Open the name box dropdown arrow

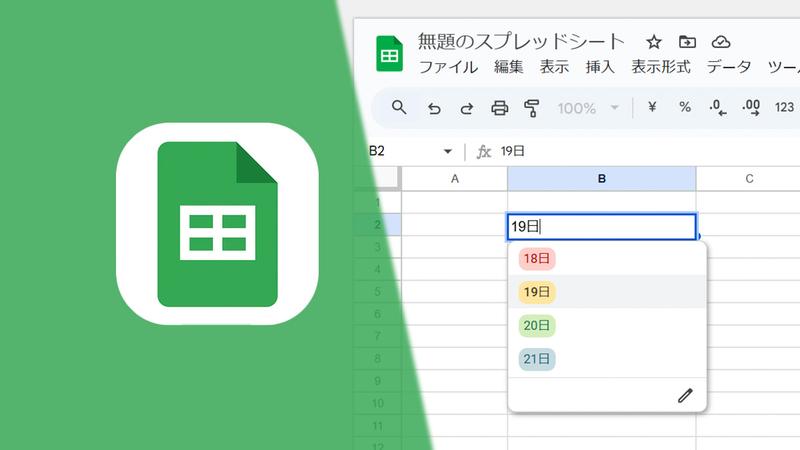click(x=447, y=151)
